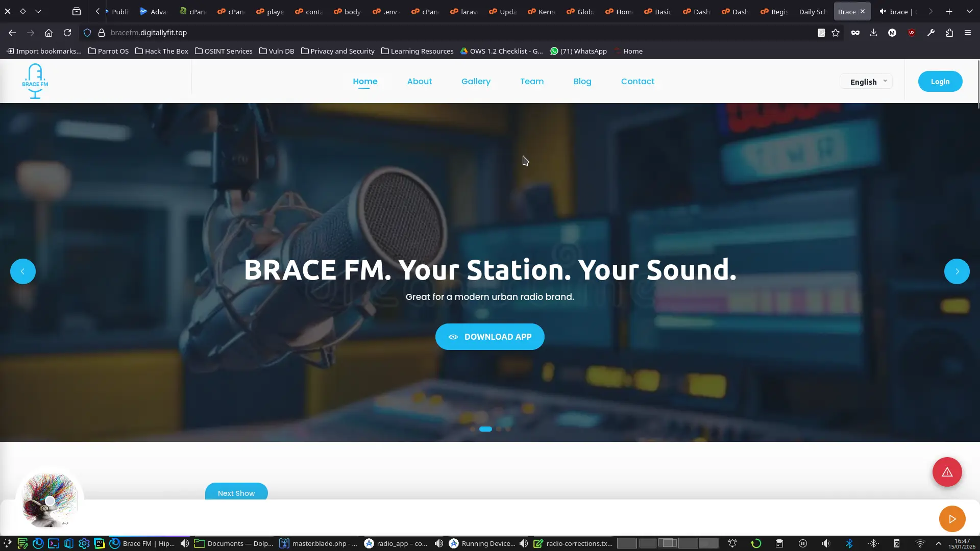
Task: Toggle WiFi icon in system tray
Action: pyautogui.click(x=920, y=543)
